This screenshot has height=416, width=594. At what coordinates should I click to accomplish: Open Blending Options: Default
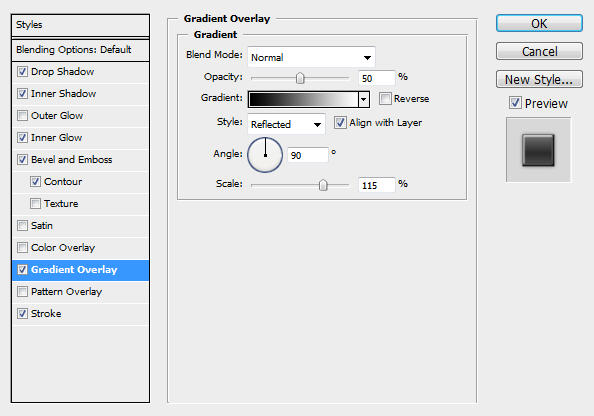(x=80, y=50)
